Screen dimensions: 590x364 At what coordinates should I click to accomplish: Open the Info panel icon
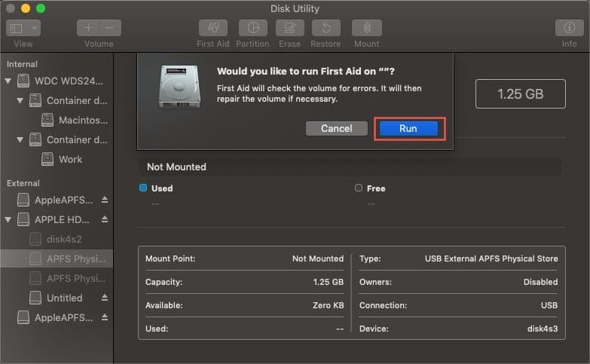click(x=569, y=28)
